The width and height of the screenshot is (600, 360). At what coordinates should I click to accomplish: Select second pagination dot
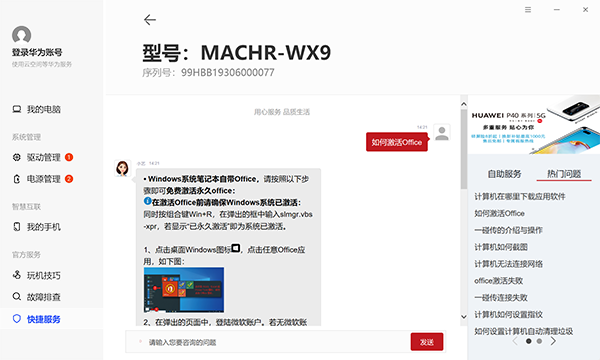click(539, 341)
